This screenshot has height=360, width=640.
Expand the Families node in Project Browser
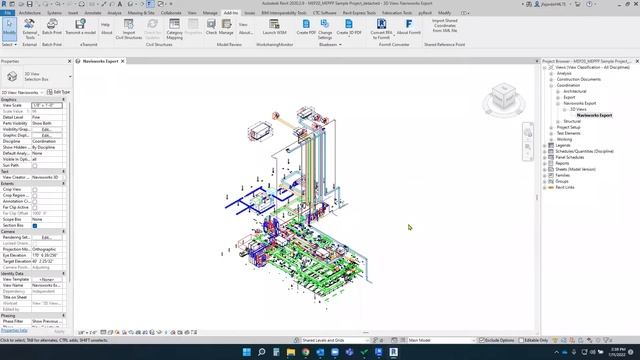(x=544, y=175)
